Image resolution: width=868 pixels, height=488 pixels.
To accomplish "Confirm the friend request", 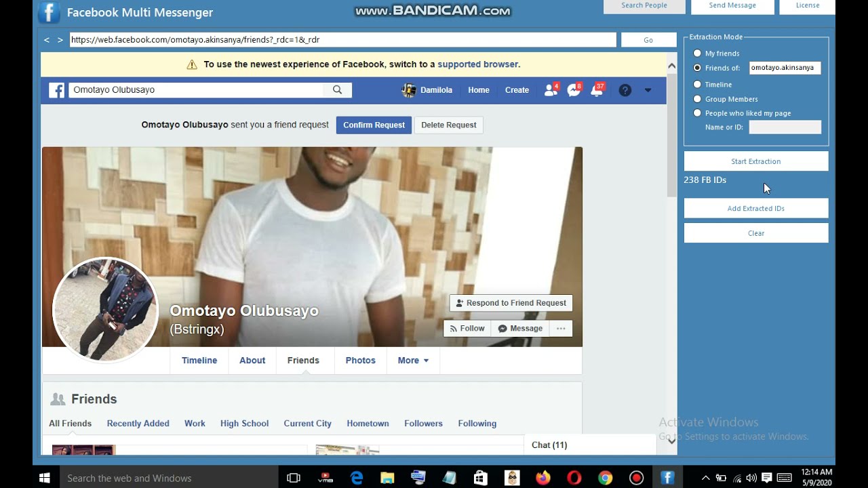I will (x=374, y=125).
